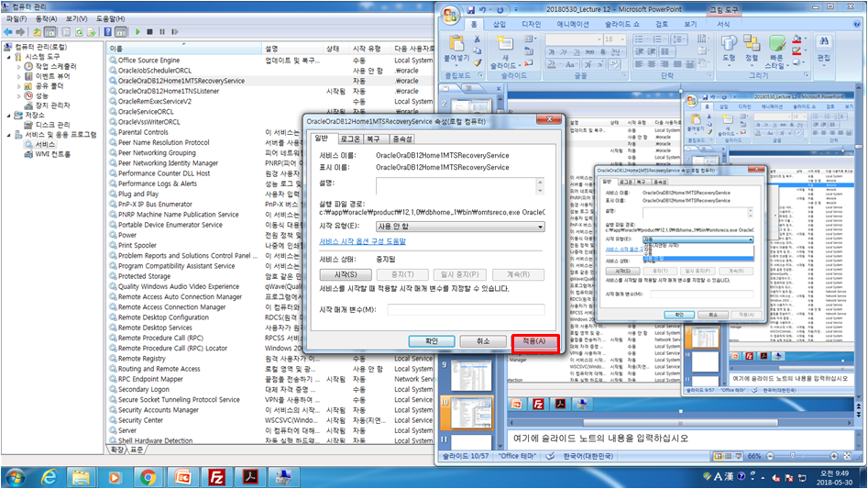
Task: Adjust the PowerPoint zoom slider handle
Action: coord(792,456)
